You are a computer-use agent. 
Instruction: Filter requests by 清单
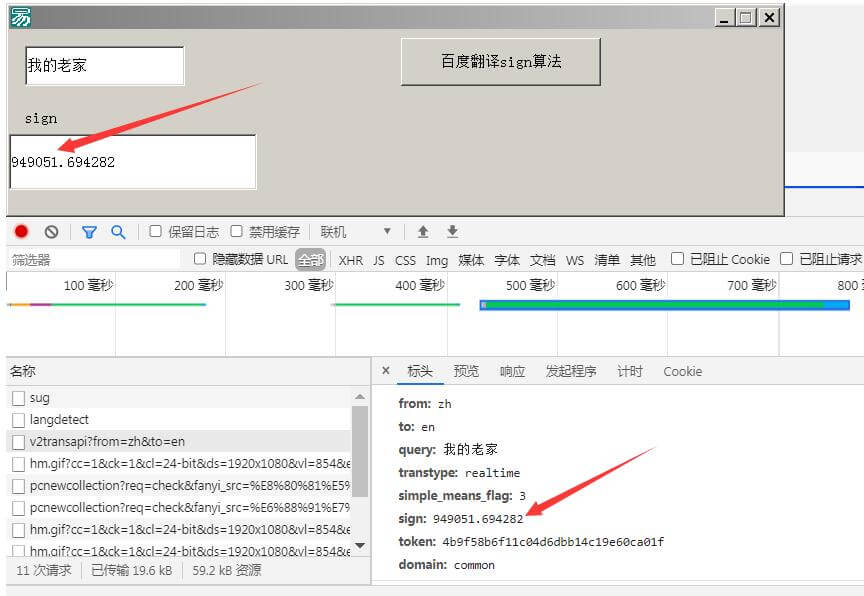click(607, 260)
